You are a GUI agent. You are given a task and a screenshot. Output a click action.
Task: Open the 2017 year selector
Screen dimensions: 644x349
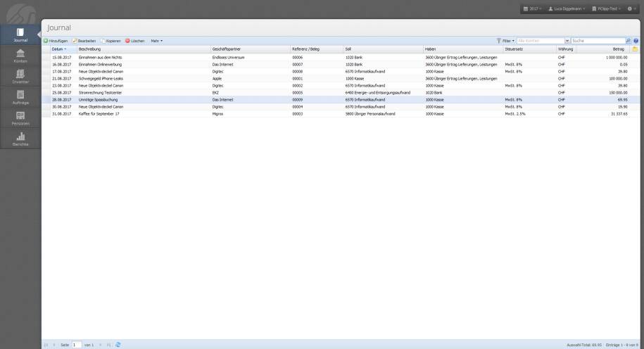pos(533,8)
